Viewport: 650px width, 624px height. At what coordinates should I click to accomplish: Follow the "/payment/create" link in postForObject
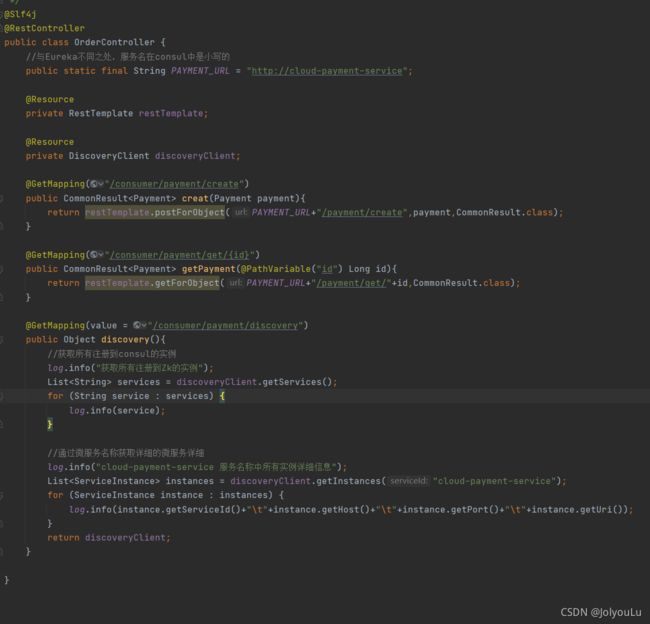362,212
